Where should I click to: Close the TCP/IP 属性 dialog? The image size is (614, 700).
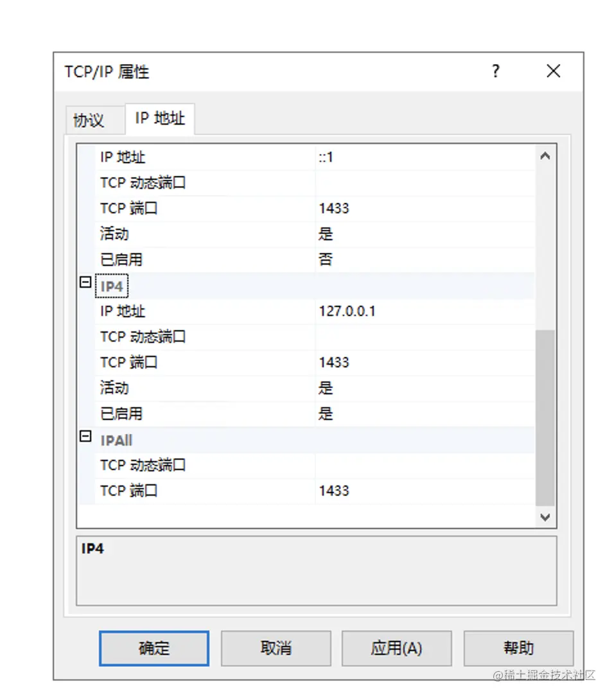(x=553, y=71)
